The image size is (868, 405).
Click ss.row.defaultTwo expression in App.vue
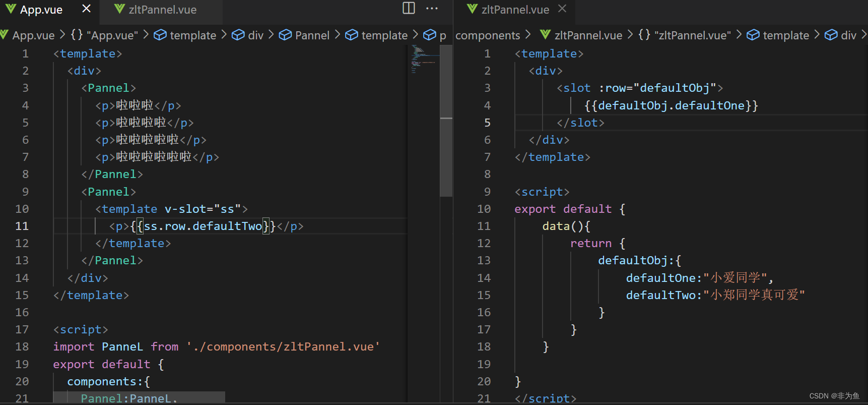point(203,226)
